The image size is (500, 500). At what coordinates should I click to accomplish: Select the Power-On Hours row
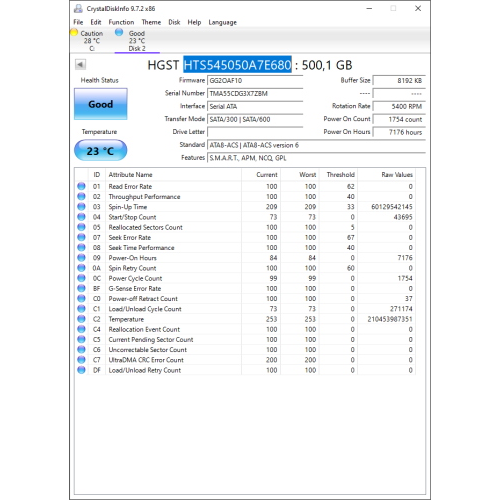coord(245,258)
